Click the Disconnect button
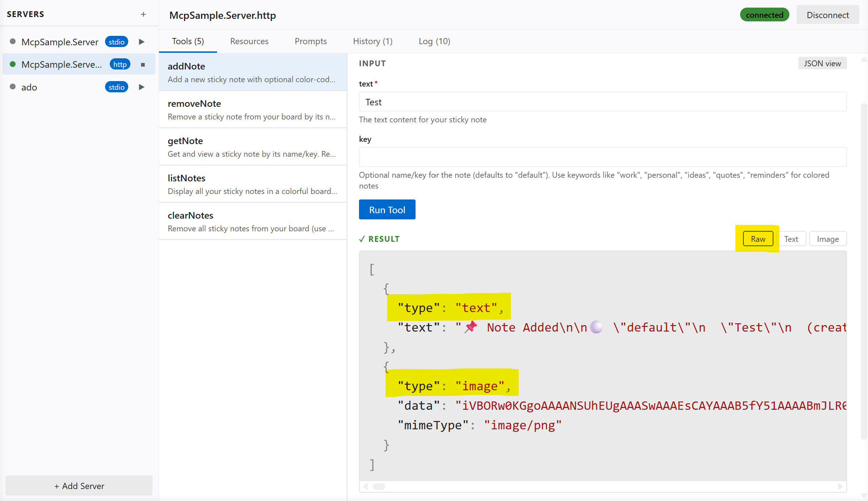The width and height of the screenshot is (868, 501). tap(828, 15)
